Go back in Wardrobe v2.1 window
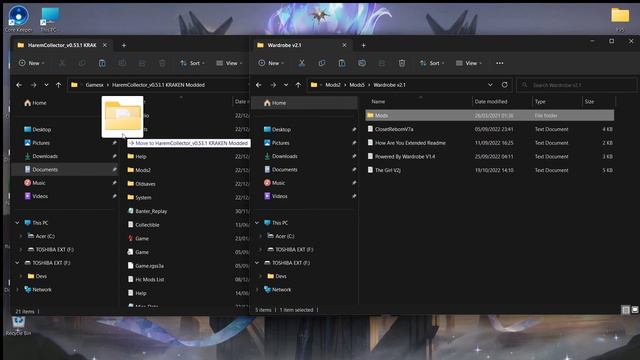640x360 pixels. click(258, 85)
